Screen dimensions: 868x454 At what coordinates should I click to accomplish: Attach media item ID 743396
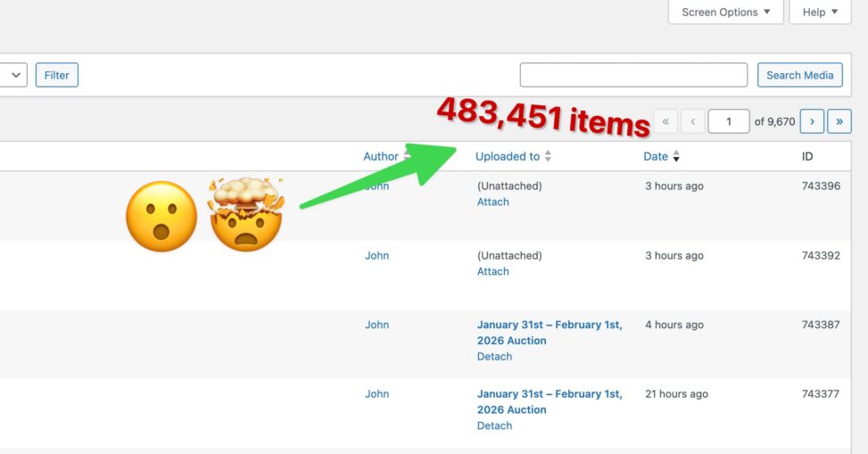492,202
